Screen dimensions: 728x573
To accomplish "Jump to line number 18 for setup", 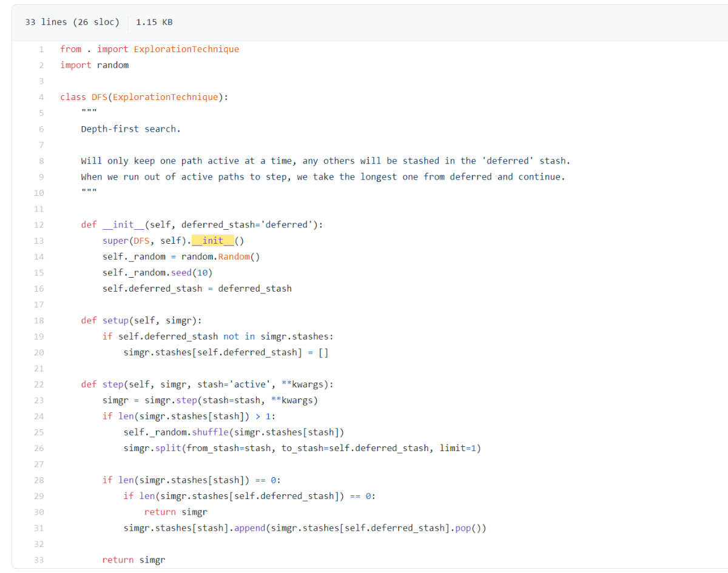I will (x=39, y=321).
